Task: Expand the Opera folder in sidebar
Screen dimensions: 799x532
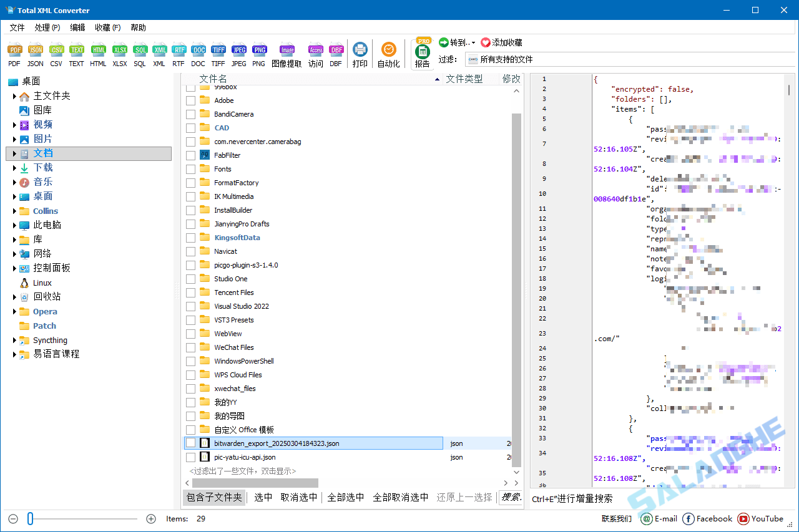Action: (16, 311)
